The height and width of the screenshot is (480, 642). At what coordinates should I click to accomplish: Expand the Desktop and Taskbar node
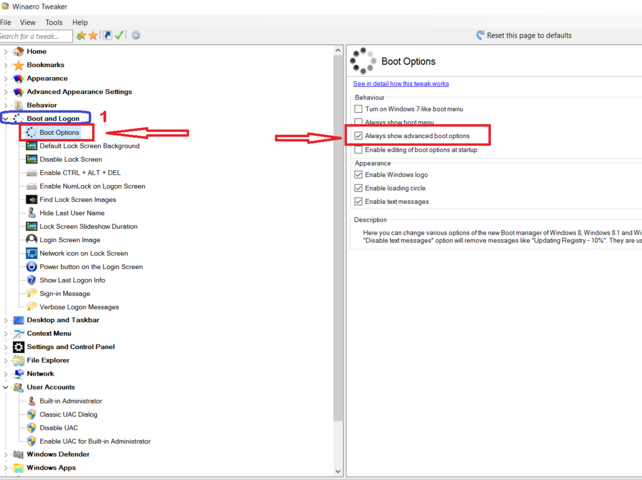(5, 320)
